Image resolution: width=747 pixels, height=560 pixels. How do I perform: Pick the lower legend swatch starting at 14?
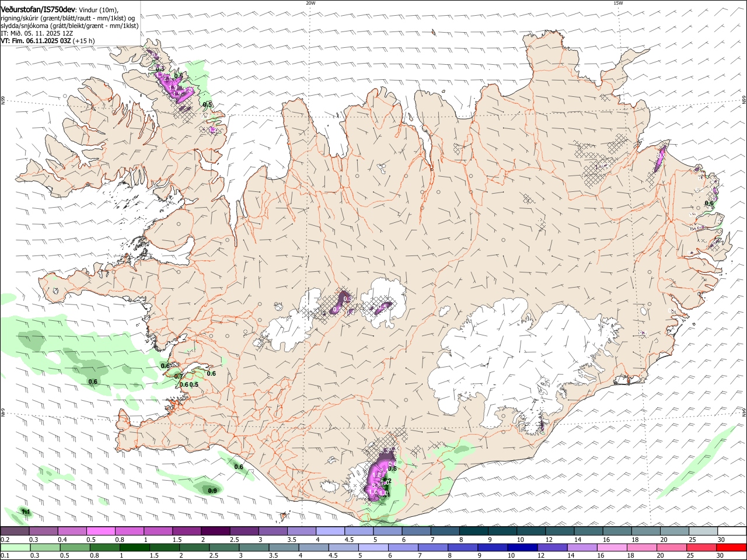pyautogui.click(x=582, y=547)
